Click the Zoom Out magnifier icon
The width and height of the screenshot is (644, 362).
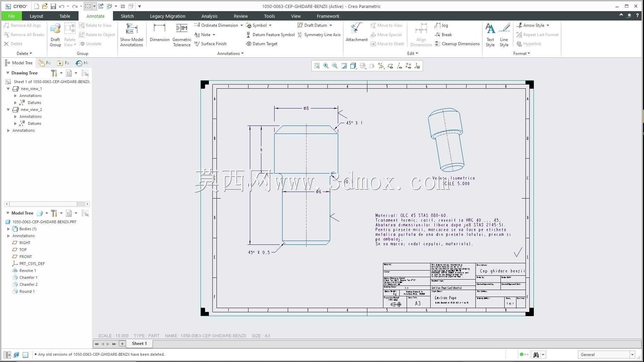pos(335,66)
